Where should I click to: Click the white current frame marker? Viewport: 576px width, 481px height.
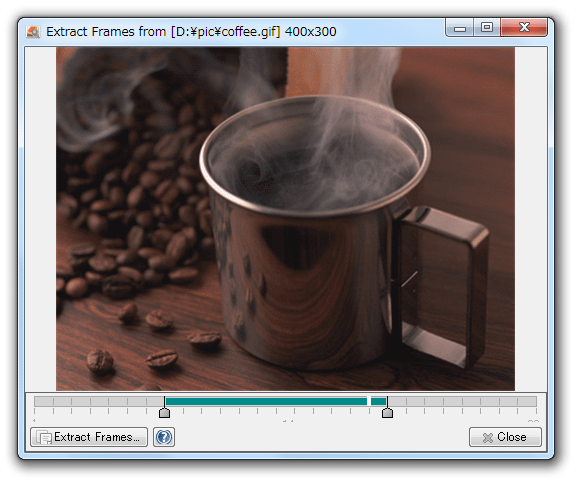[369, 401]
